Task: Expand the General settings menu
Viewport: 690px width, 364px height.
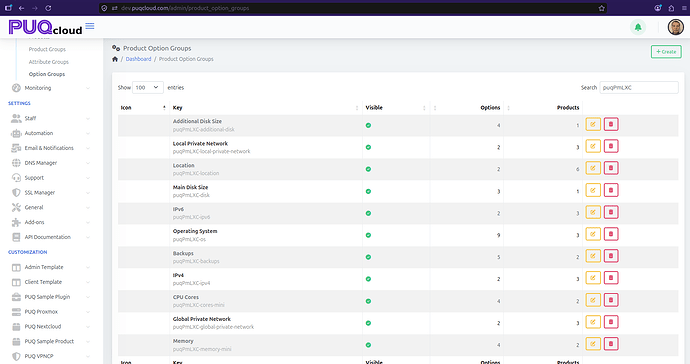Action: (51, 207)
